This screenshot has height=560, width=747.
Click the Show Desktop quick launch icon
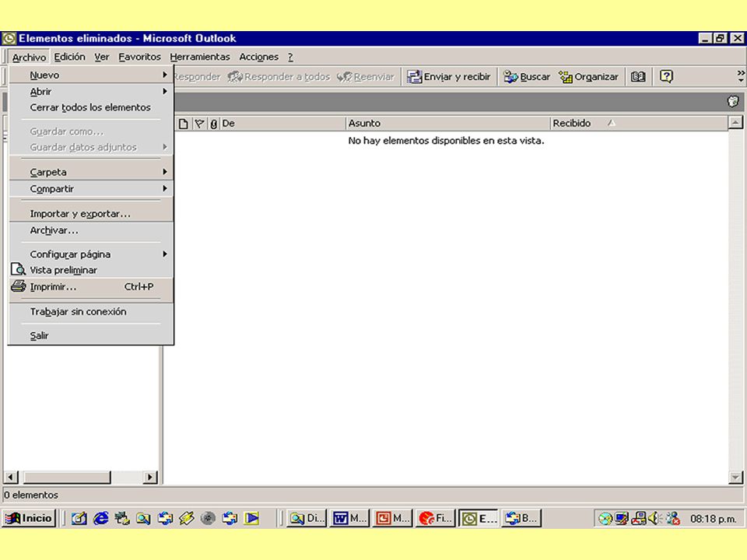click(x=79, y=518)
